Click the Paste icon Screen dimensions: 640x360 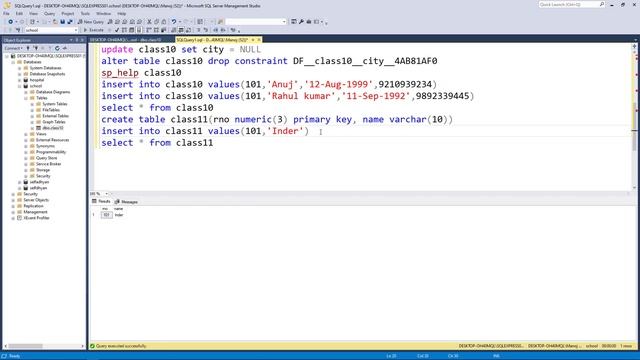tap(164, 22)
